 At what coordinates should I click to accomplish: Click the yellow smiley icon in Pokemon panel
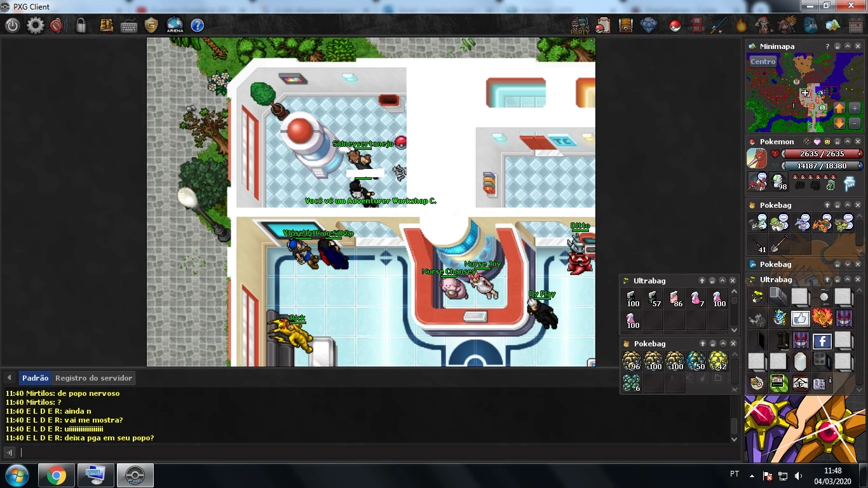pos(827,142)
